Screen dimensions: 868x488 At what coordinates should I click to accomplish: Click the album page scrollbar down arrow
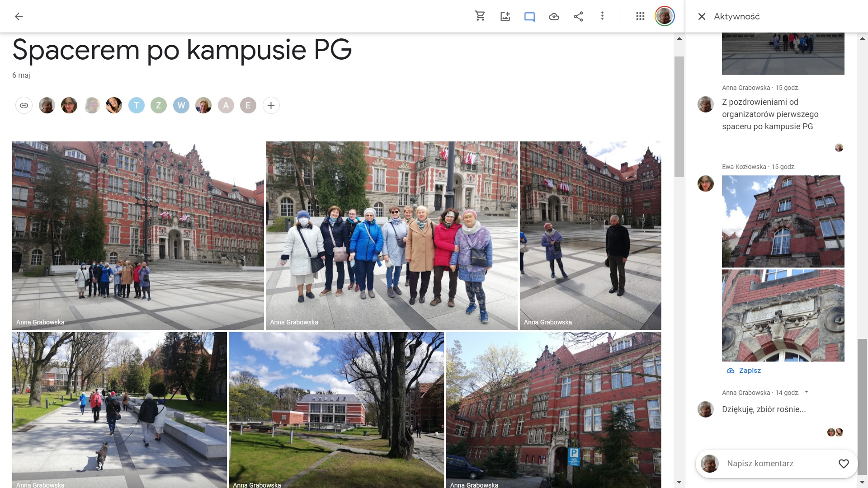[x=679, y=482]
